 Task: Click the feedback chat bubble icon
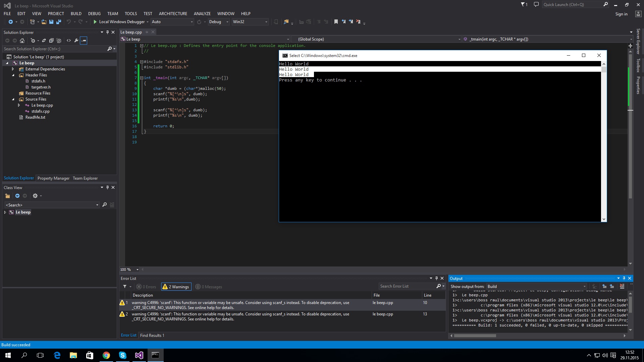pos(536,5)
